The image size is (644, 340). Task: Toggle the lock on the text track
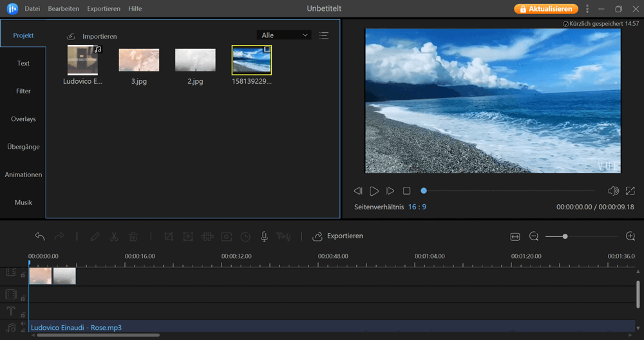click(x=23, y=314)
